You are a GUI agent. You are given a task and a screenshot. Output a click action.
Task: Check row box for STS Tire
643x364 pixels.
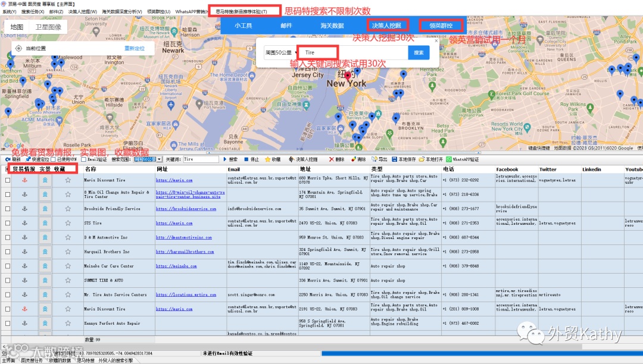(x=7, y=223)
